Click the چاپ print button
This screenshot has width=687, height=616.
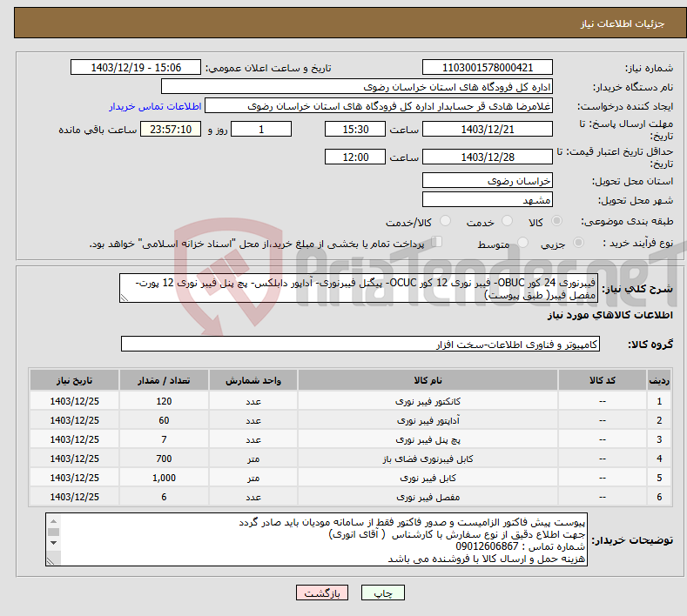click(382, 593)
